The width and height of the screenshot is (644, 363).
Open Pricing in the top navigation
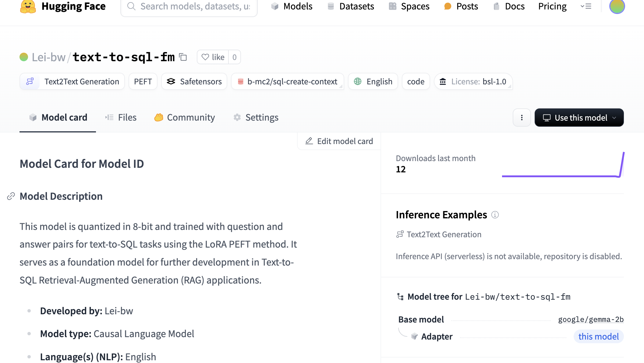pyautogui.click(x=552, y=6)
